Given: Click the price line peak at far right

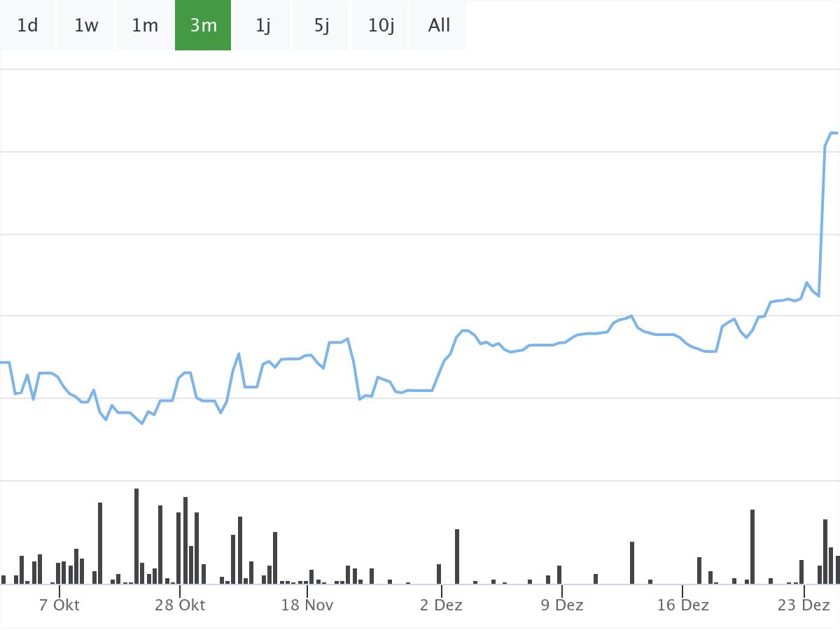Looking at the screenshot, I should tap(832, 132).
